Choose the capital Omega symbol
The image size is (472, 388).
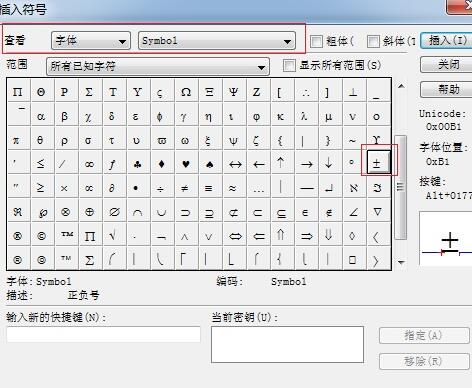click(186, 91)
